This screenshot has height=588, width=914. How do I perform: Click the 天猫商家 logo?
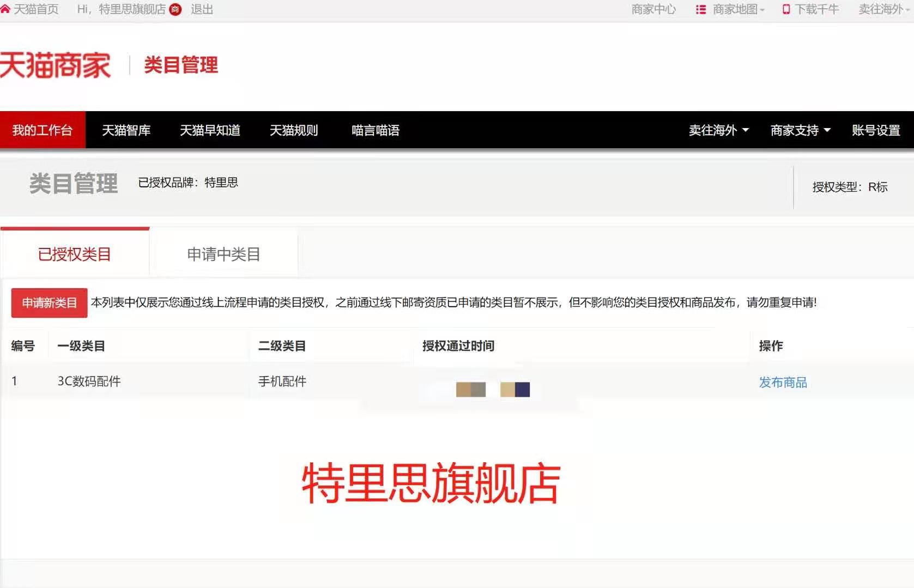pyautogui.click(x=55, y=65)
